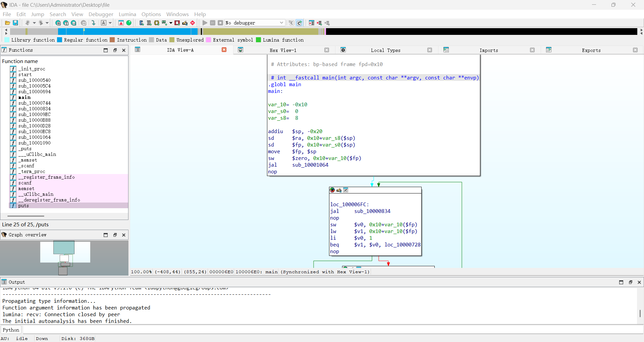
Task: Switch to the Imports tab
Action: (489, 50)
